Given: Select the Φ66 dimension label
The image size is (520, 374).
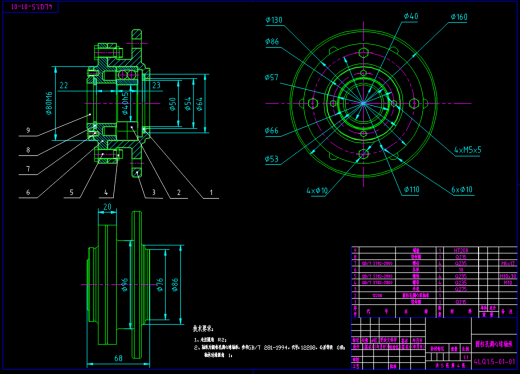Looking at the screenshot, I should coord(272,130).
